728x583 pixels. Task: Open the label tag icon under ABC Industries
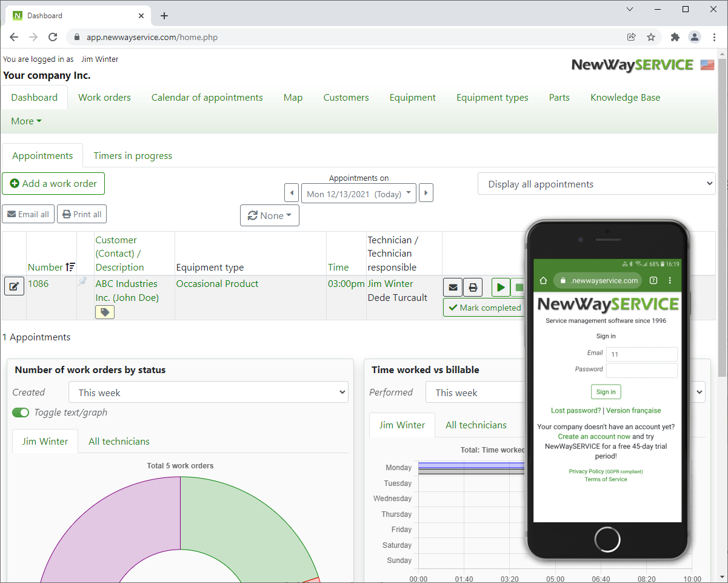tap(104, 311)
